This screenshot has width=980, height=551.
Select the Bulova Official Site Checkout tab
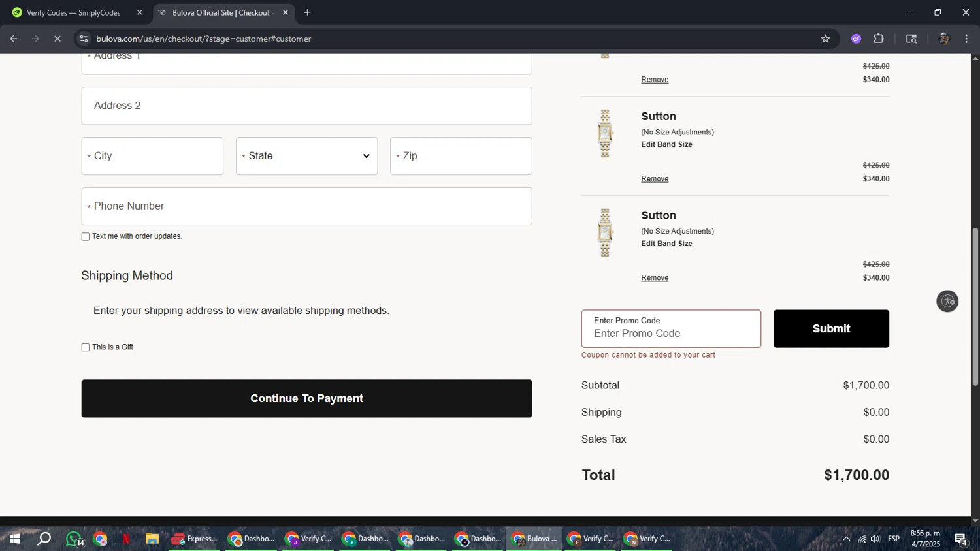coord(222,12)
